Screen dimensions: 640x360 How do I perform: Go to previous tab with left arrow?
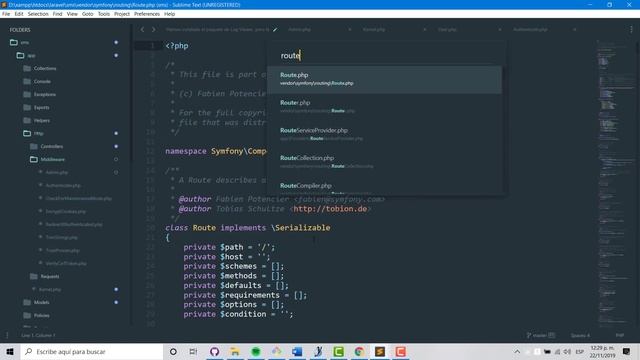142,30
